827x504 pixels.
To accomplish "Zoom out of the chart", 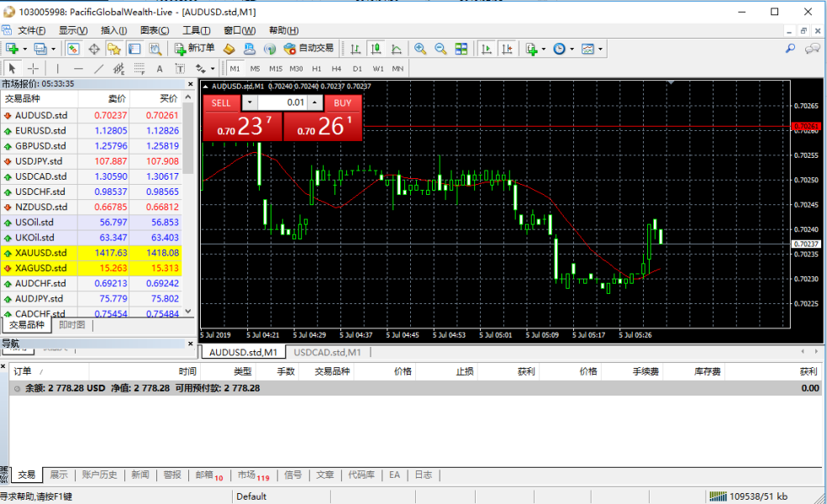I will pos(440,49).
